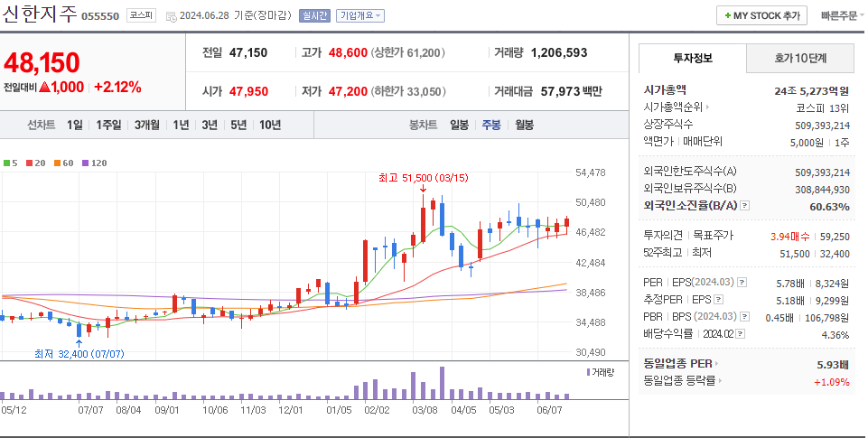Click the purple 120-period moving average legend
The image size is (868, 438).
pos(94,163)
